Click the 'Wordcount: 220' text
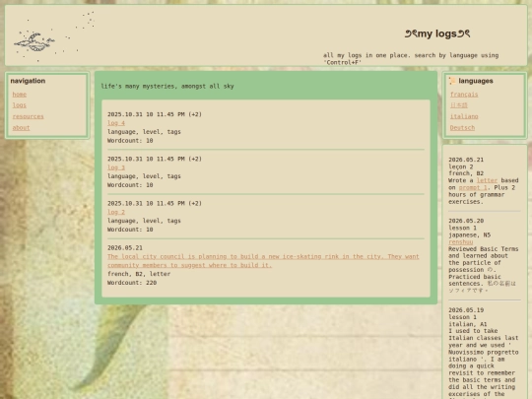This screenshot has height=399, width=532. coord(132,283)
